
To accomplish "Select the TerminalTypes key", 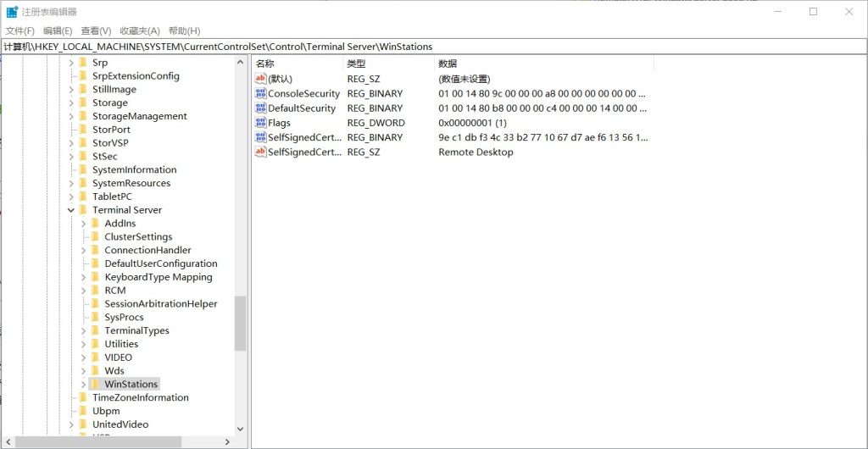I will tap(136, 330).
